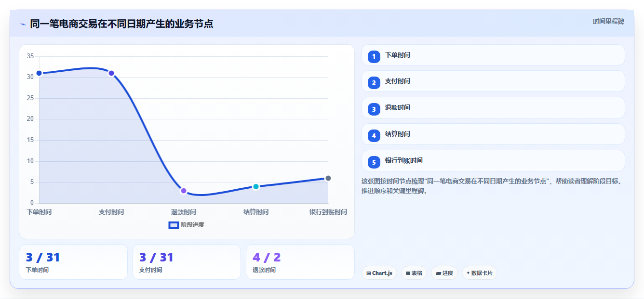Click the 3 / 31 下单时间 data card
The height and width of the screenshot is (299, 644).
click(73, 262)
